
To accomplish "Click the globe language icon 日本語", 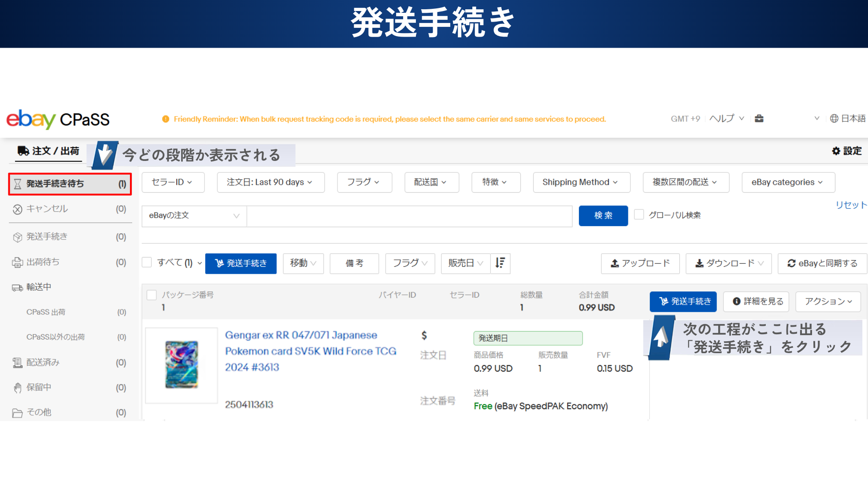I will coord(834,119).
